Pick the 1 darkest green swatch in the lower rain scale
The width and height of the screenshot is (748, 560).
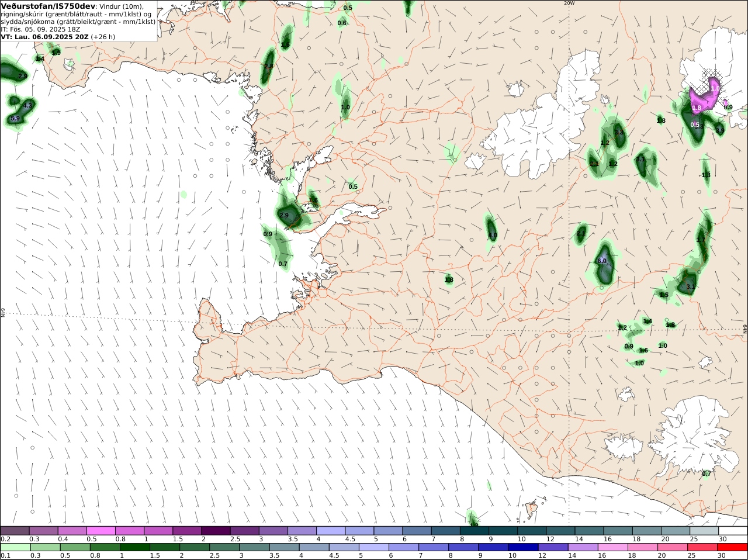(134, 547)
